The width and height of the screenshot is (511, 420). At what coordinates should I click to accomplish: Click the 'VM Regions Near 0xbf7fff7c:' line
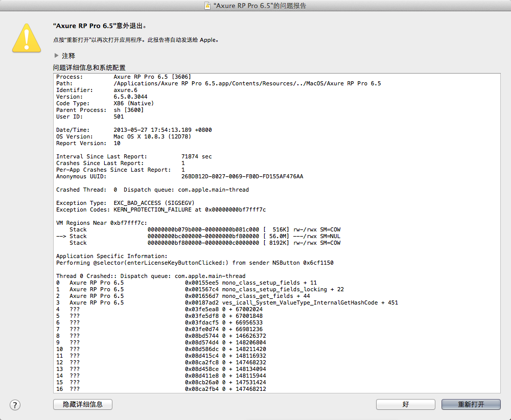102,223
